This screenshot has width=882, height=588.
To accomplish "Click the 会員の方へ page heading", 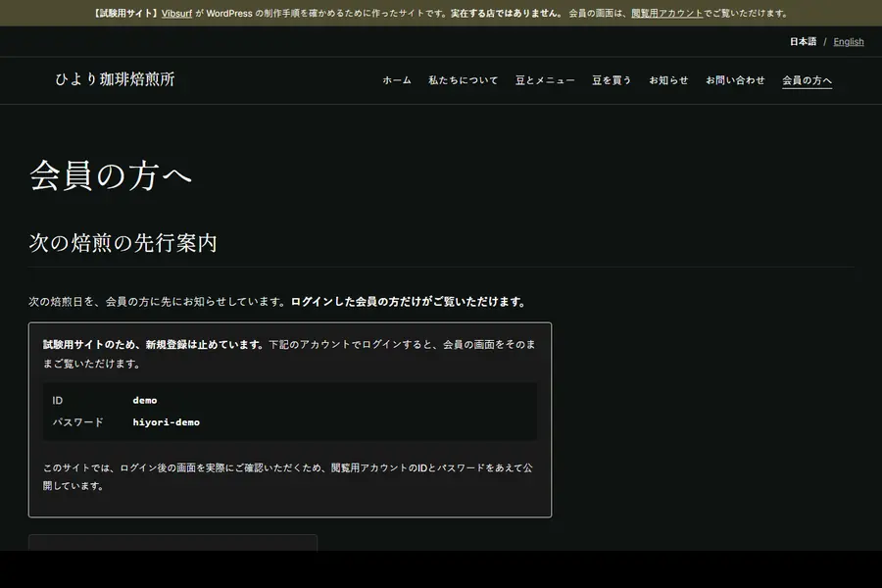I will 110,175.
